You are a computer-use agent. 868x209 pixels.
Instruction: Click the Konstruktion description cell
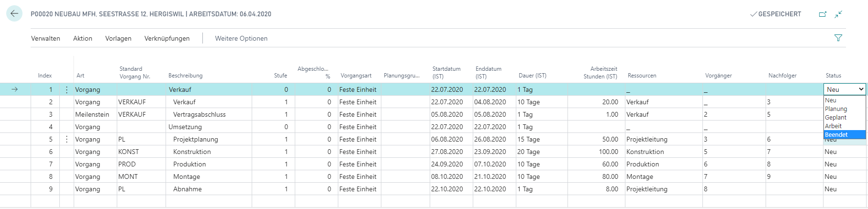(x=209, y=152)
